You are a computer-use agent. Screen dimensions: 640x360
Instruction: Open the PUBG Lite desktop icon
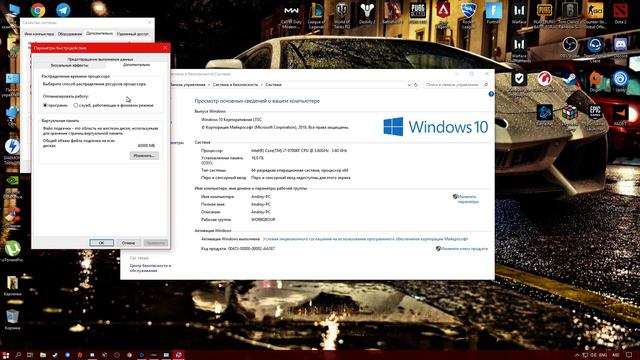[418, 13]
